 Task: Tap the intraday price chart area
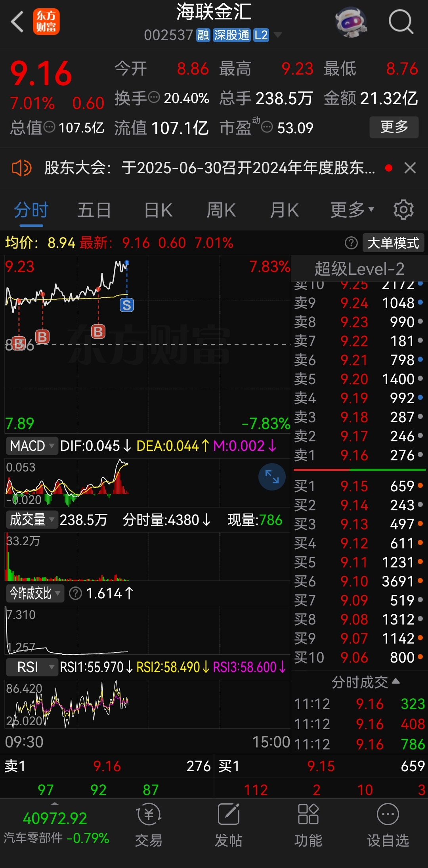(147, 344)
